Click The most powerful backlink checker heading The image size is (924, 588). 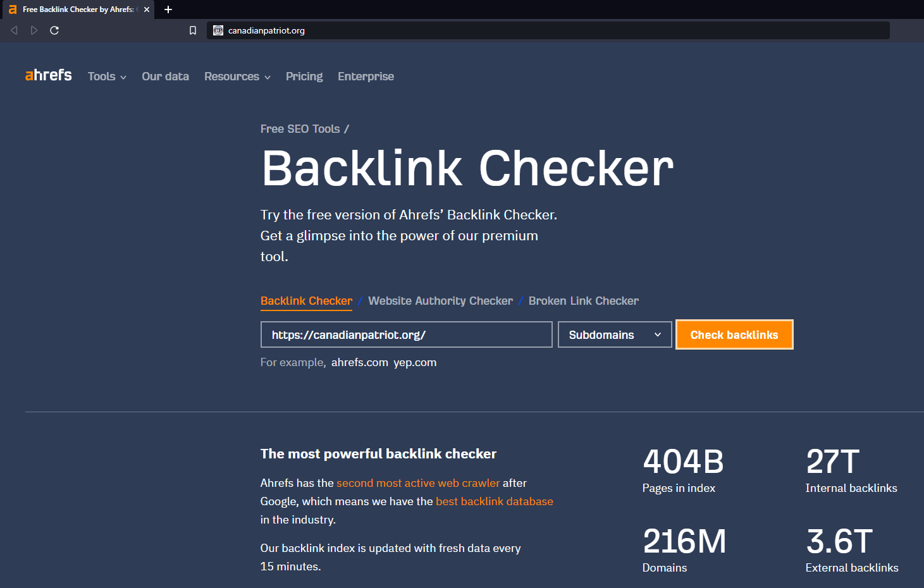(x=378, y=454)
